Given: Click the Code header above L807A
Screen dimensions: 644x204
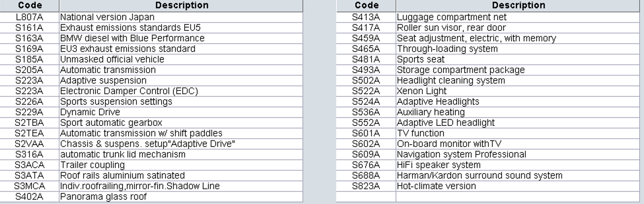Looking at the screenshot, I should pyautogui.click(x=30, y=5).
